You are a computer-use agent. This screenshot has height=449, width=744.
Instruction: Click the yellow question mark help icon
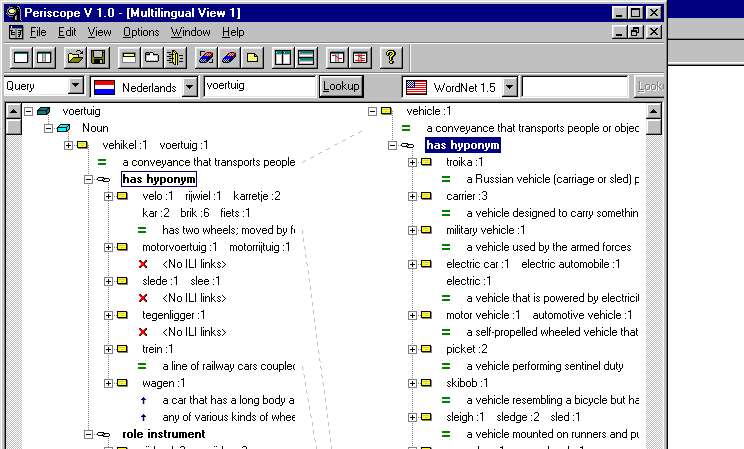[x=390, y=57]
